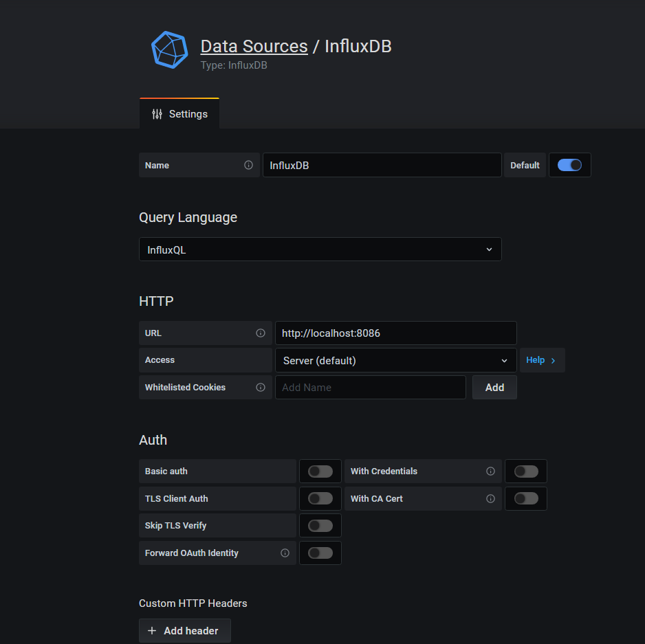Go to the Data Sources breadcrumb link
Viewport: 645px width, 644px height.
254,47
